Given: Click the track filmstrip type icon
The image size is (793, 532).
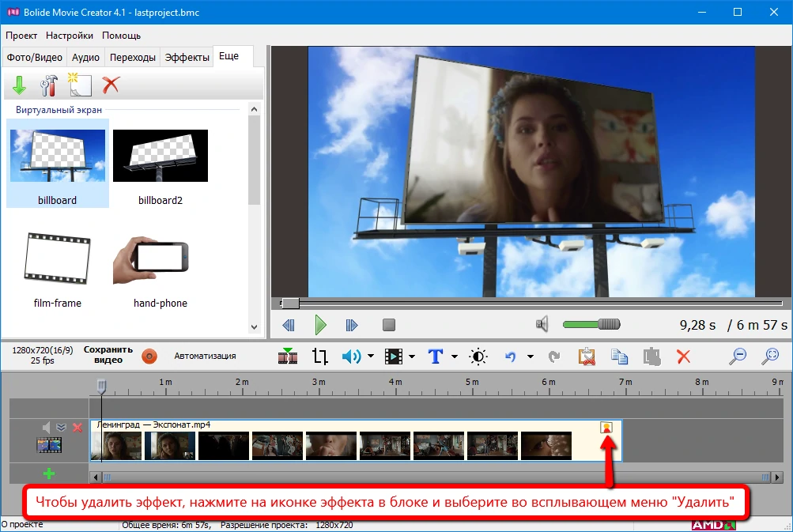Looking at the screenshot, I should click(49, 446).
